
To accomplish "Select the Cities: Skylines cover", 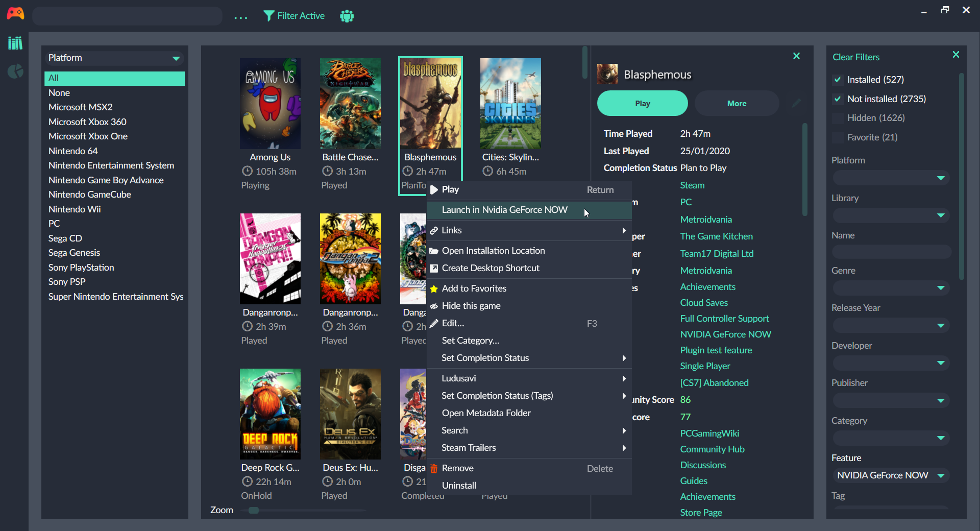I will click(x=510, y=104).
